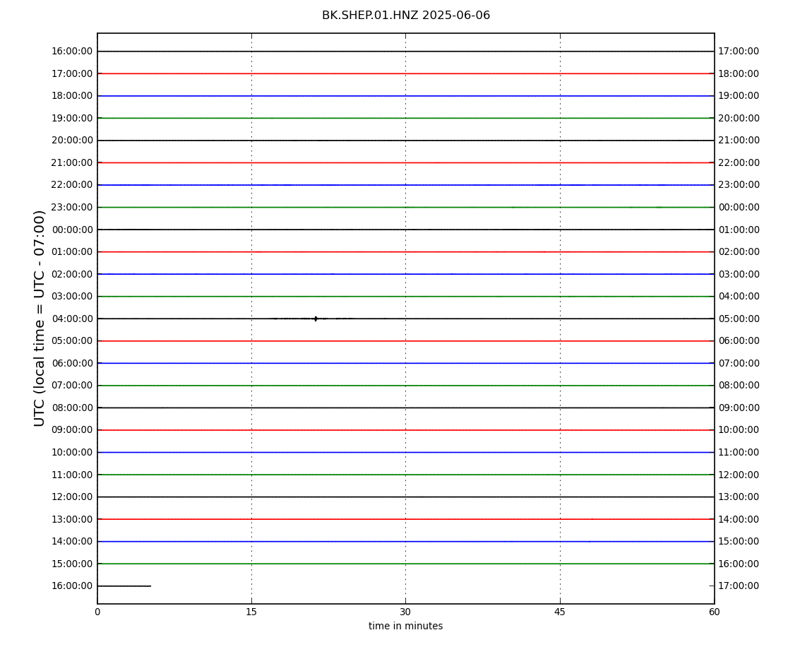Viewport: 812px width, 671px height.
Task: Click the left-axis label 19:00:00
Action: (72, 118)
